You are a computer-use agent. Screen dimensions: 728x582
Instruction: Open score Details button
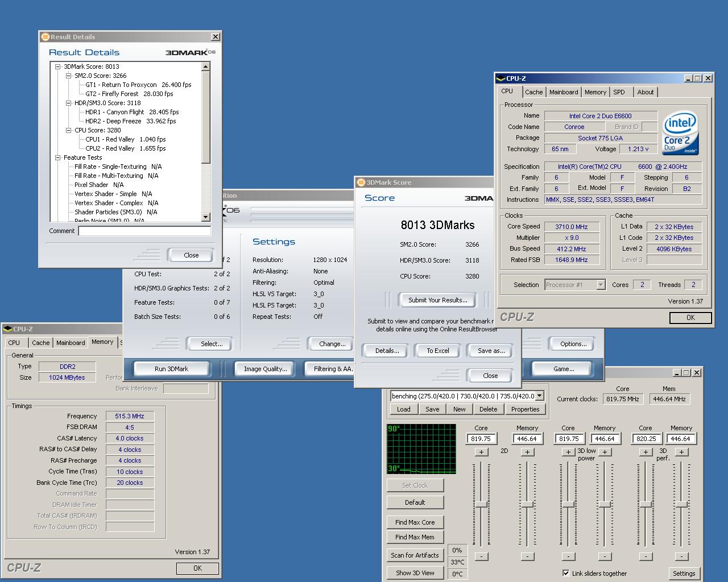[387, 351]
